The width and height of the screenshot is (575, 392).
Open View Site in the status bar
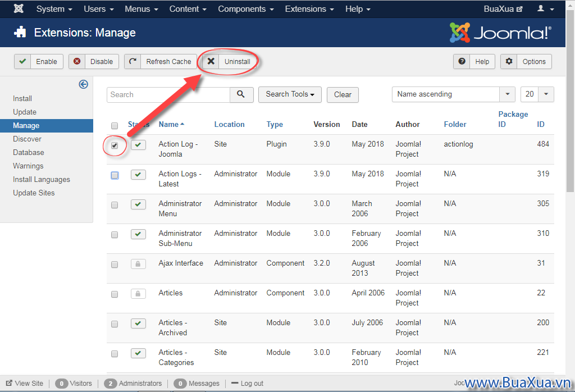point(25,383)
